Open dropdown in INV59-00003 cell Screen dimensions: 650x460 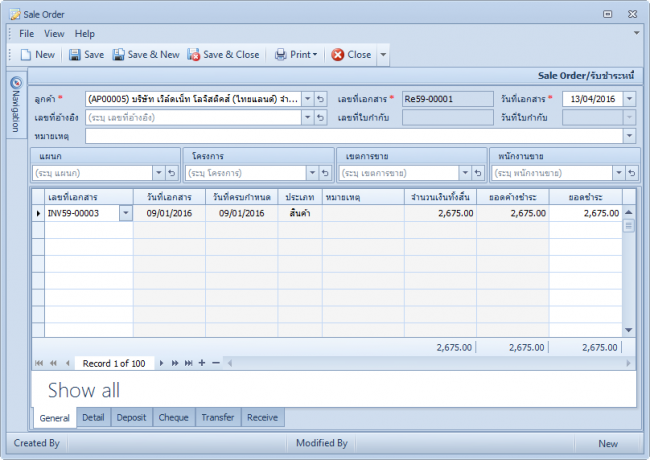tap(126, 213)
